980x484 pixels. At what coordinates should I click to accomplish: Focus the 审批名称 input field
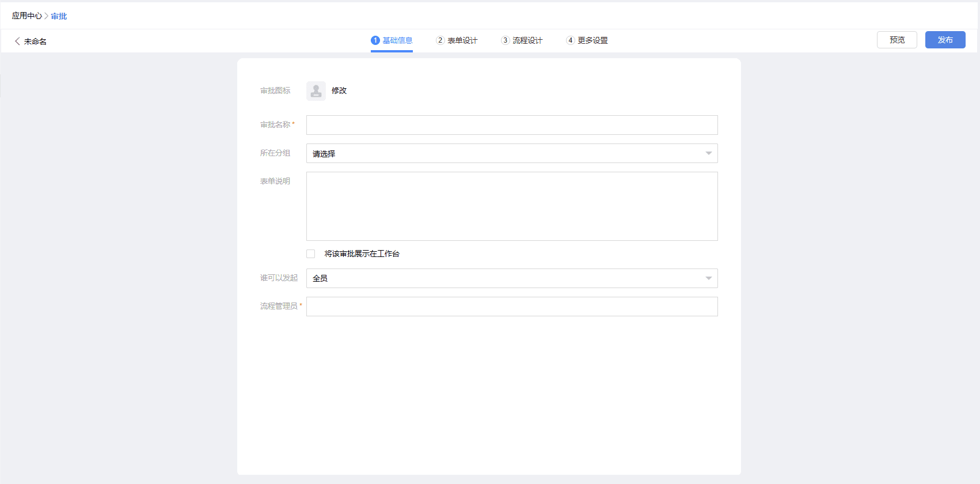(x=512, y=125)
